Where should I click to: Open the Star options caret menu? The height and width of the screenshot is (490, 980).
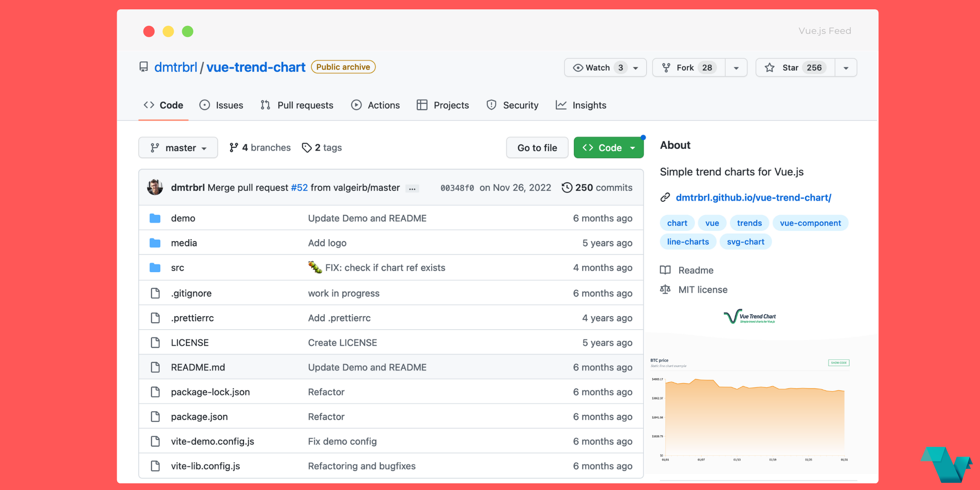846,68
